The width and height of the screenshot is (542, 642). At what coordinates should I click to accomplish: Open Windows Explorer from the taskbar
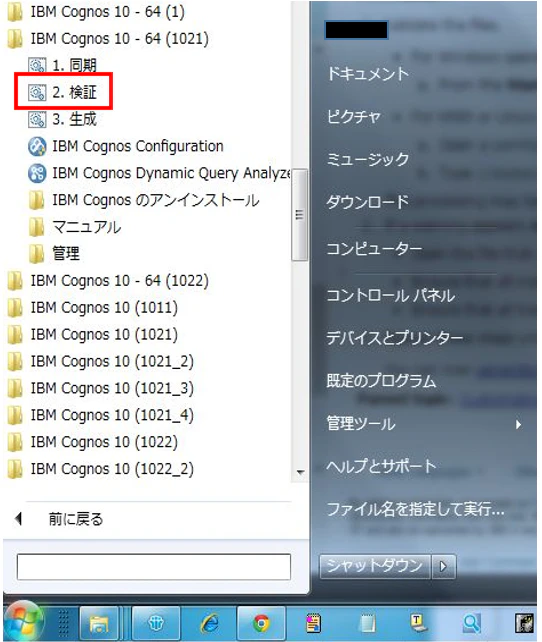(x=98, y=623)
